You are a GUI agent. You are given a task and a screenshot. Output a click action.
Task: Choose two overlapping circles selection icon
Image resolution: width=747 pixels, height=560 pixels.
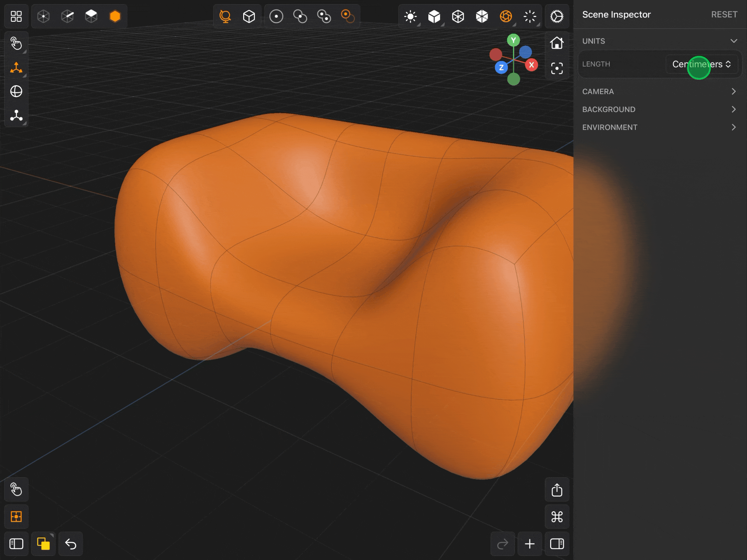click(300, 16)
